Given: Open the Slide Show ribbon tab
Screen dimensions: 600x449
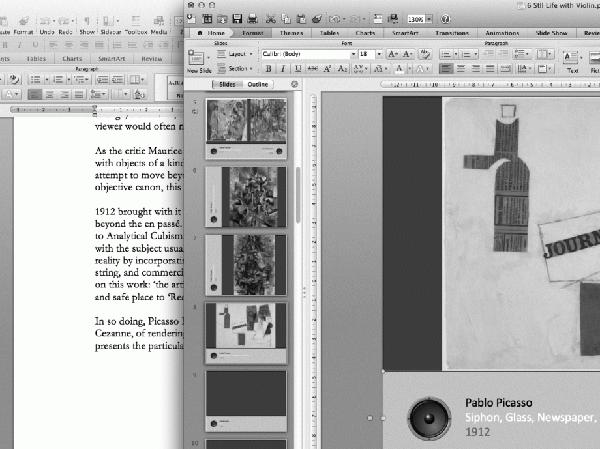Looking at the screenshot, I should pyautogui.click(x=551, y=33).
